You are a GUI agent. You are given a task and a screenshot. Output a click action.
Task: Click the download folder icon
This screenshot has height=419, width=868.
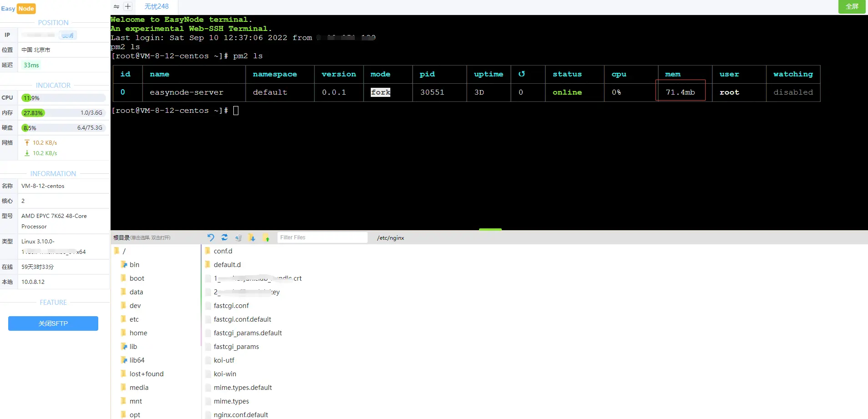pos(252,237)
